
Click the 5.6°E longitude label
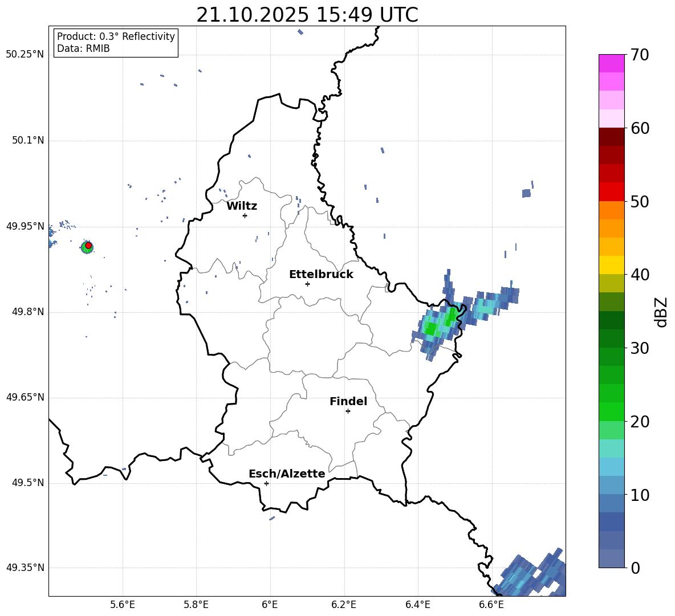(x=123, y=605)
